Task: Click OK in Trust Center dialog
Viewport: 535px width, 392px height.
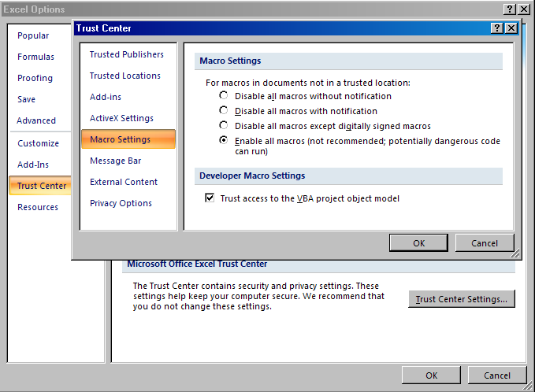Action: 418,243
